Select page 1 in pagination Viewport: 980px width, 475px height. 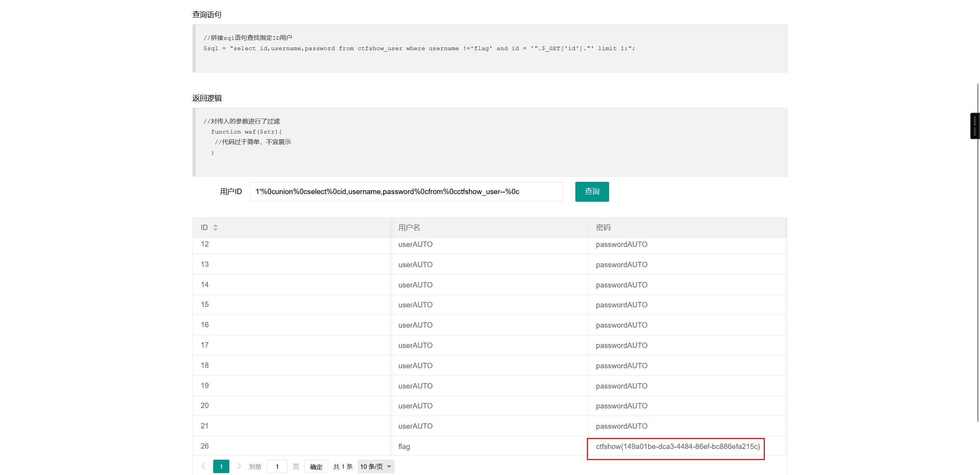pos(221,466)
